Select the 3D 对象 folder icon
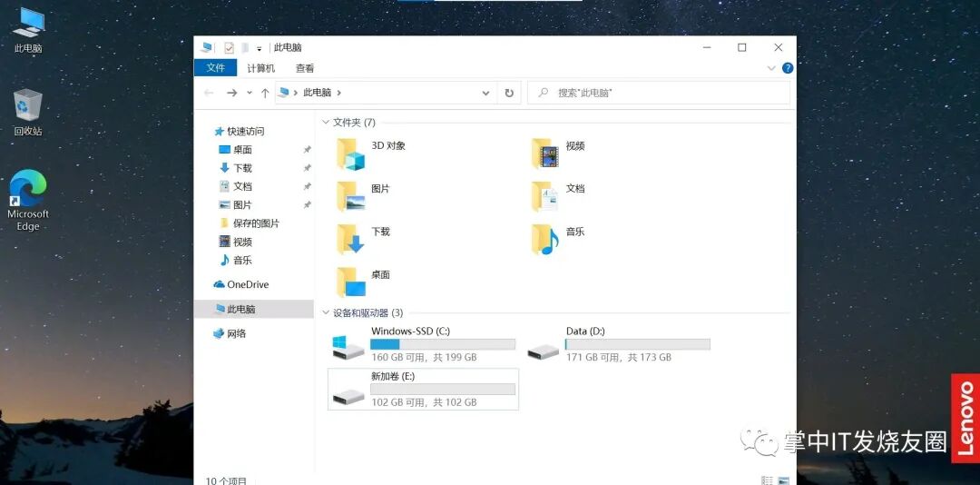This screenshot has height=485, width=980. pyautogui.click(x=350, y=154)
